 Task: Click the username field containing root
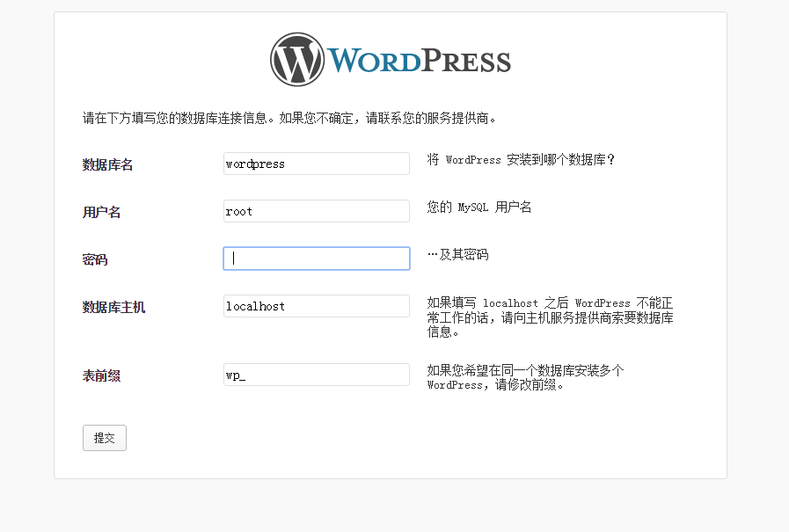tap(317, 211)
